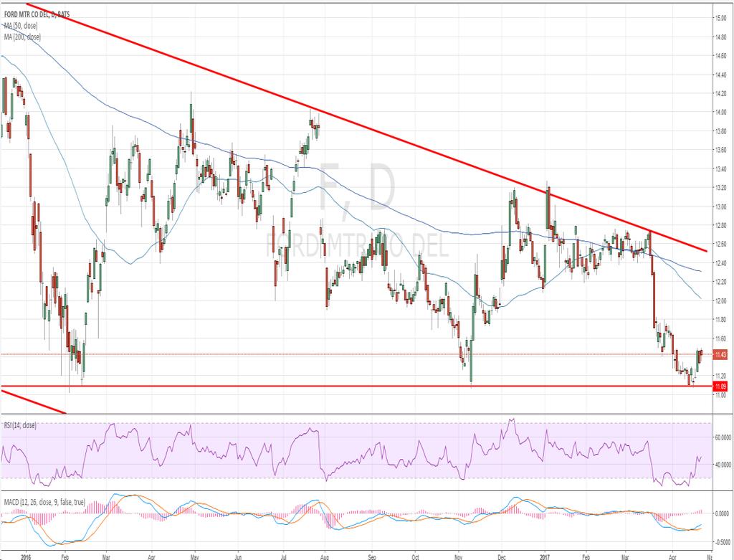Click the 11.00 price axis label
Viewport: 734px width, 560px height.
(720, 395)
